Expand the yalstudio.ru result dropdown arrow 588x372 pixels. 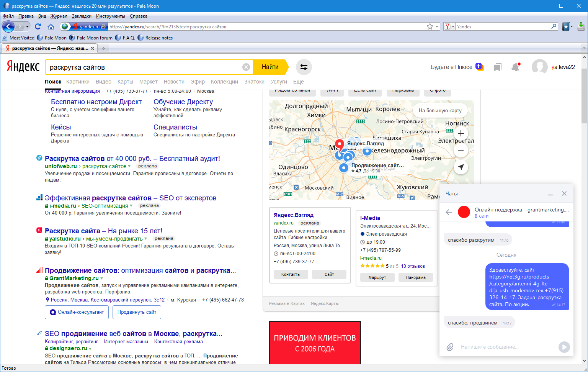[146, 239]
